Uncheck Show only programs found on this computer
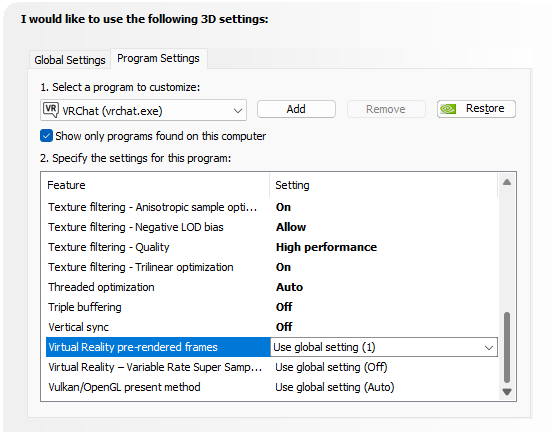553x432 pixels. [46, 136]
